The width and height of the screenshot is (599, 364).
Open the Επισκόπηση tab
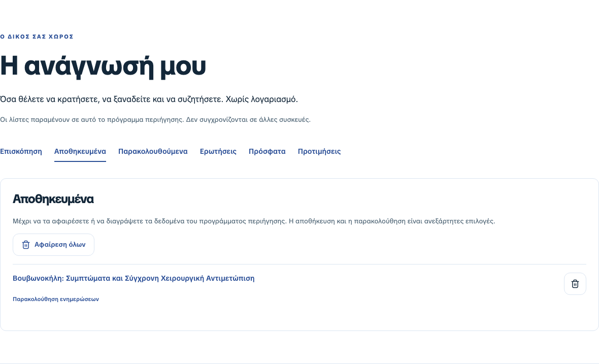21,152
